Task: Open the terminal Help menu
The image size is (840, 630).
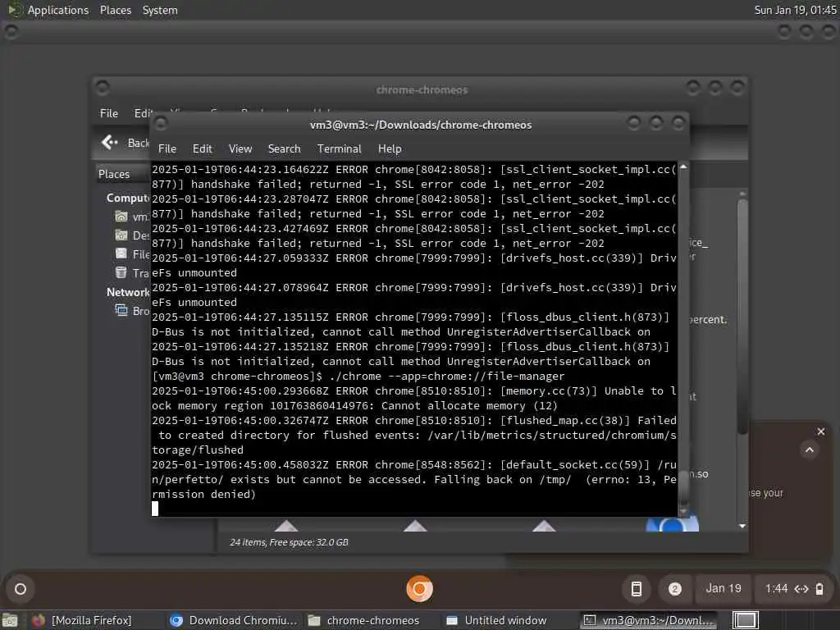Action: [x=390, y=149]
